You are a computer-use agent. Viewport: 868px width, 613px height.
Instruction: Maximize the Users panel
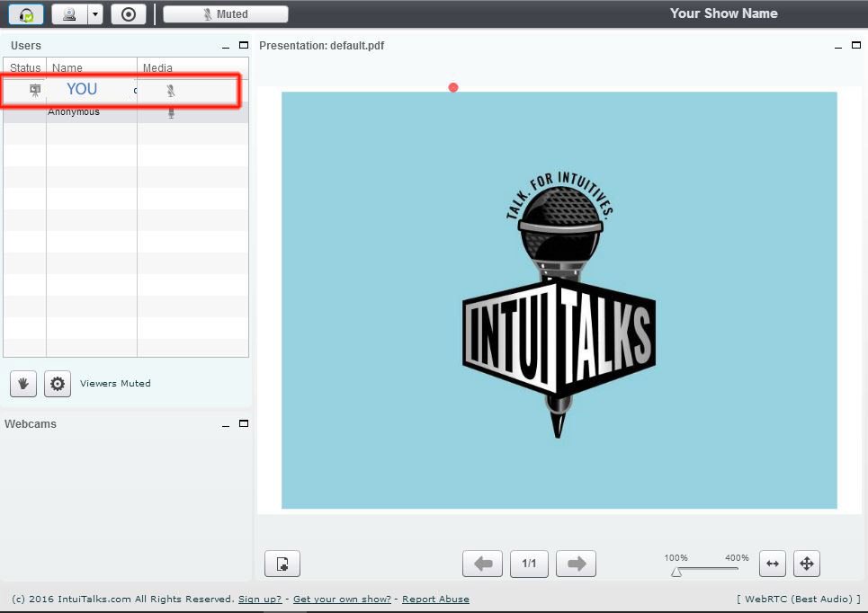[x=244, y=45]
